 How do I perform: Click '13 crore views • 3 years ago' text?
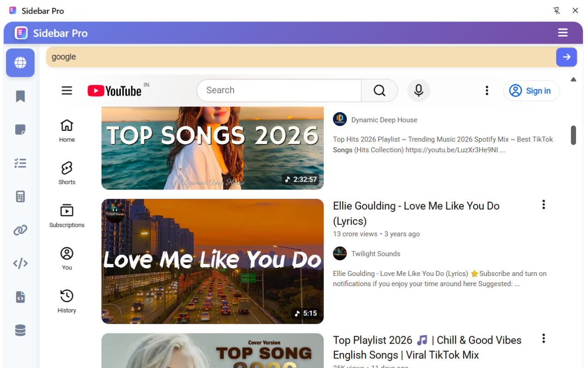376,234
